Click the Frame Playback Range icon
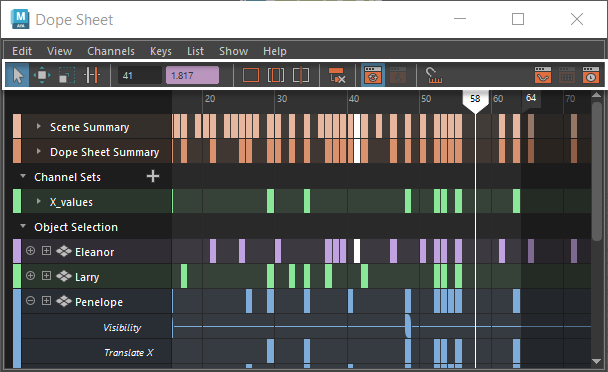Image resolution: width=608 pixels, height=372 pixels. click(x=276, y=75)
